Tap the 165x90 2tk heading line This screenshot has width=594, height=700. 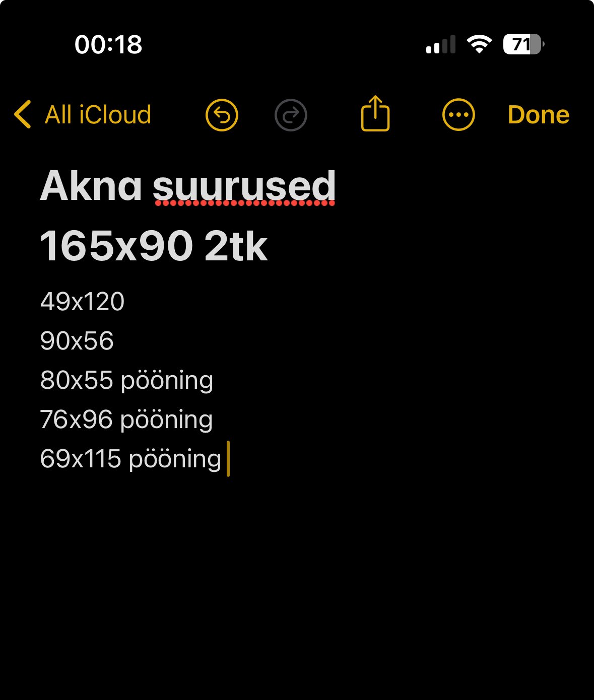click(154, 246)
